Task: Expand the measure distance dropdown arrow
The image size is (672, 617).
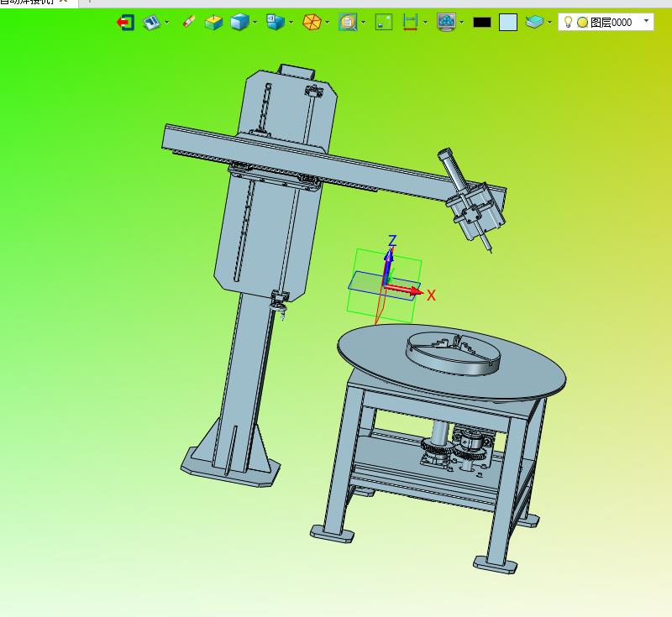Action: coord(425,23)
